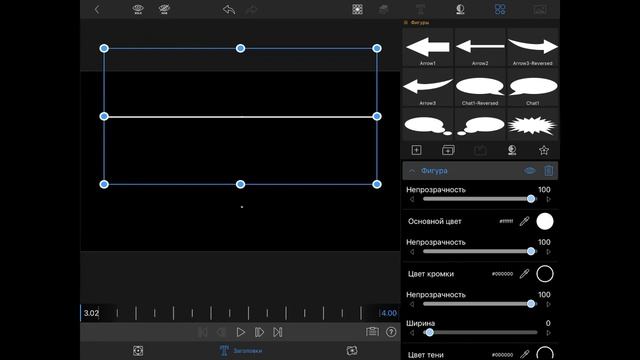The image size is (640, 360).
Task: Step back one frame
Action: click(222, 332)
